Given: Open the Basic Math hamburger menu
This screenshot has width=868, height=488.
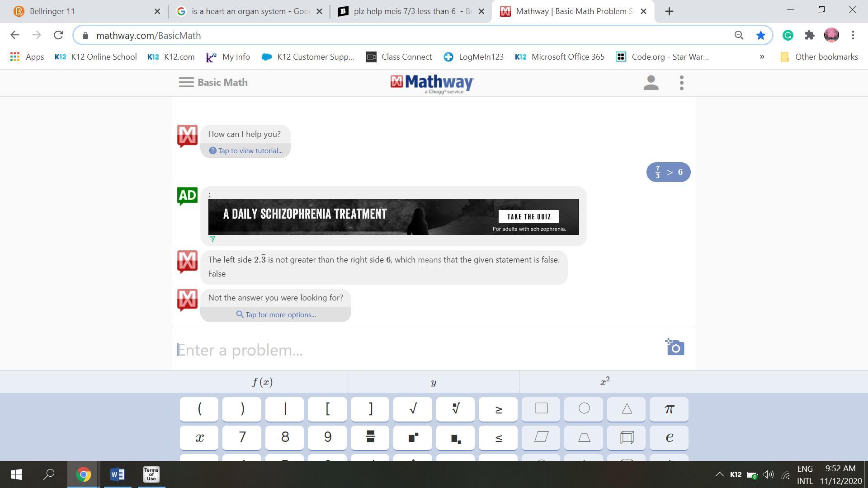Looking at the screenshot, I should 186,83.
